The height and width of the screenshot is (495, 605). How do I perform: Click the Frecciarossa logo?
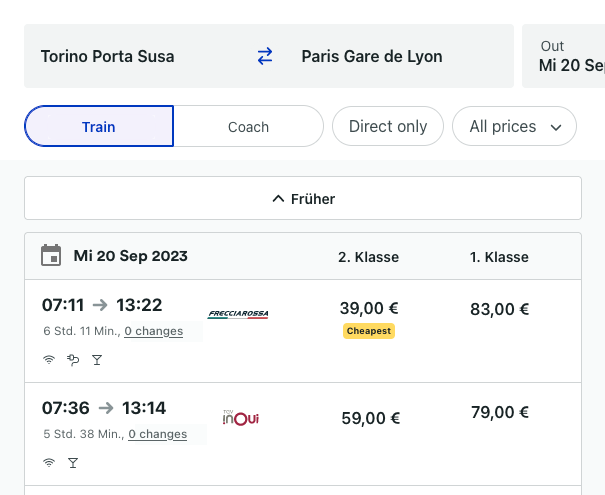(238, 314)
